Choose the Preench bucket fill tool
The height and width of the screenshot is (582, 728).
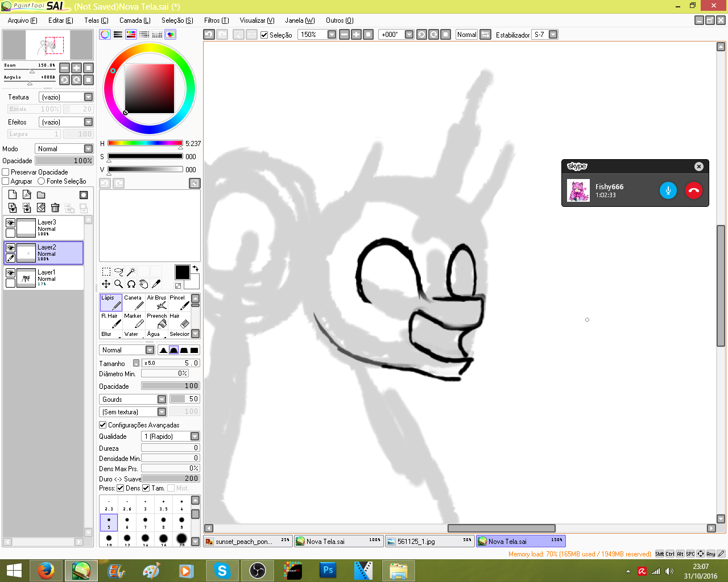156,321
